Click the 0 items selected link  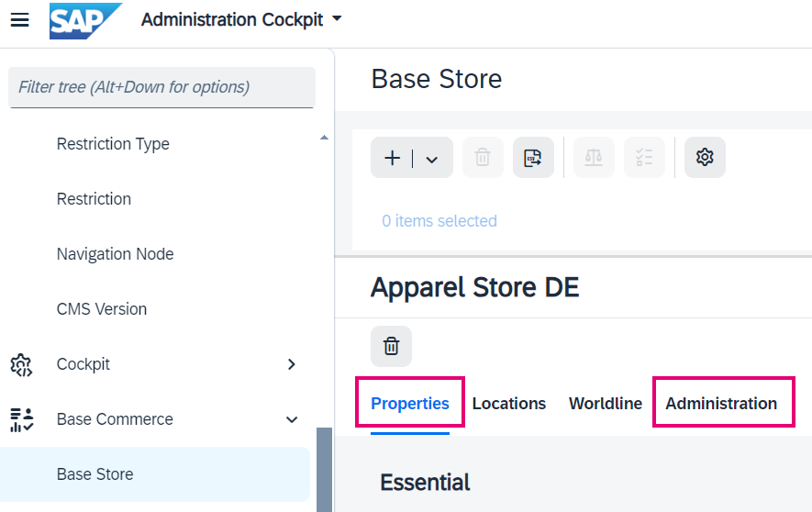coord(439,221)
